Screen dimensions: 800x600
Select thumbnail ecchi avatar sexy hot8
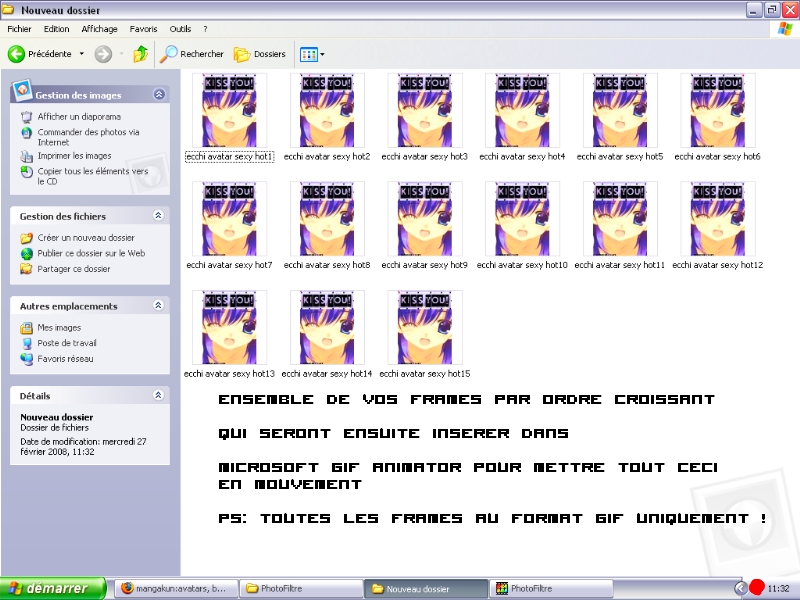click(327, 219)
